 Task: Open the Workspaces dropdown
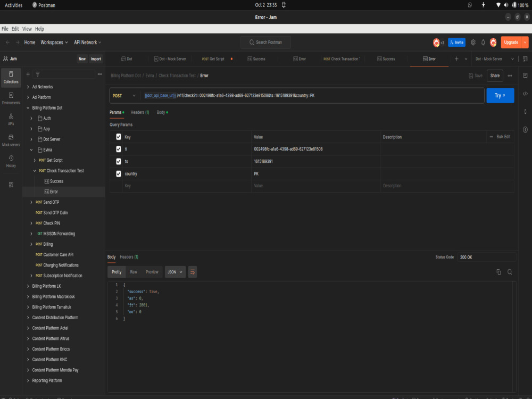click(54, 43)
